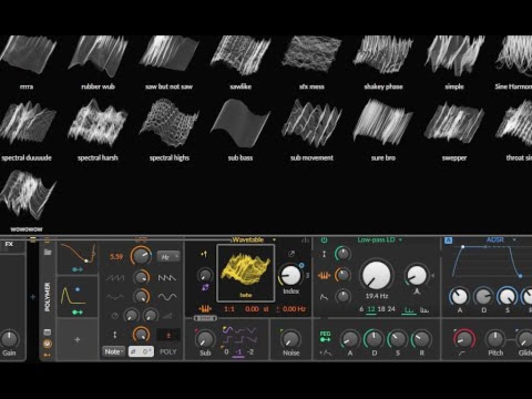Select the jagged triangle LFO shape icon
532x399 pixels.
tap(115, 297)
